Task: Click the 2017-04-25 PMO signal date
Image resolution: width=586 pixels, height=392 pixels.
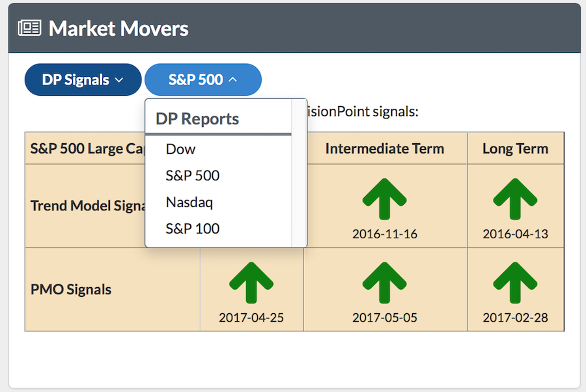Action: click(251, 318)
